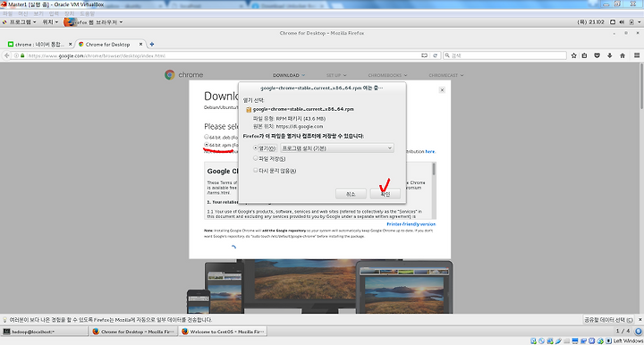Bookmark this page with the star icon

point(573,55)
